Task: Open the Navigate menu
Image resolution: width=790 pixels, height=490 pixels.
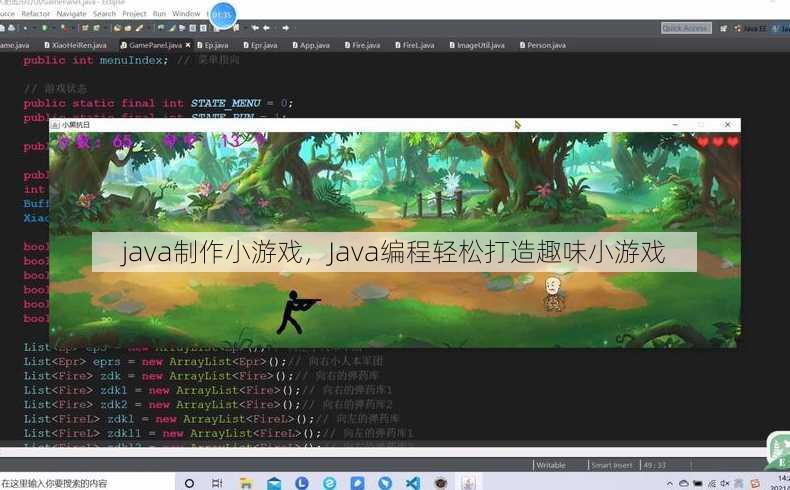Action: pyautogui.click(x=72, y=14)
